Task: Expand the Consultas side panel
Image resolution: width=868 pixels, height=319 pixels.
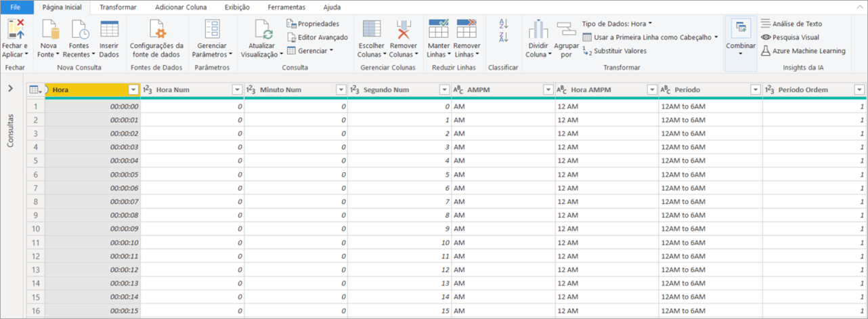Action: [11, 89]
